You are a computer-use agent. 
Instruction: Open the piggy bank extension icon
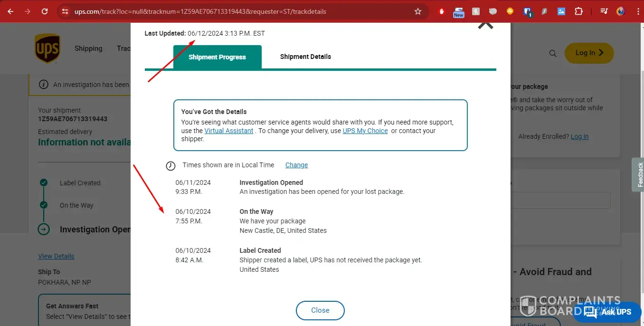pyautogui.click(x=493, y=11)
